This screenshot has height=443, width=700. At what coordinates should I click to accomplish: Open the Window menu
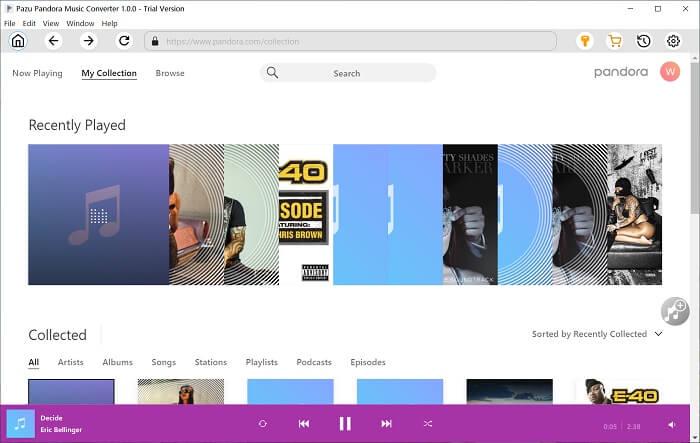click(x=80, y=23)
